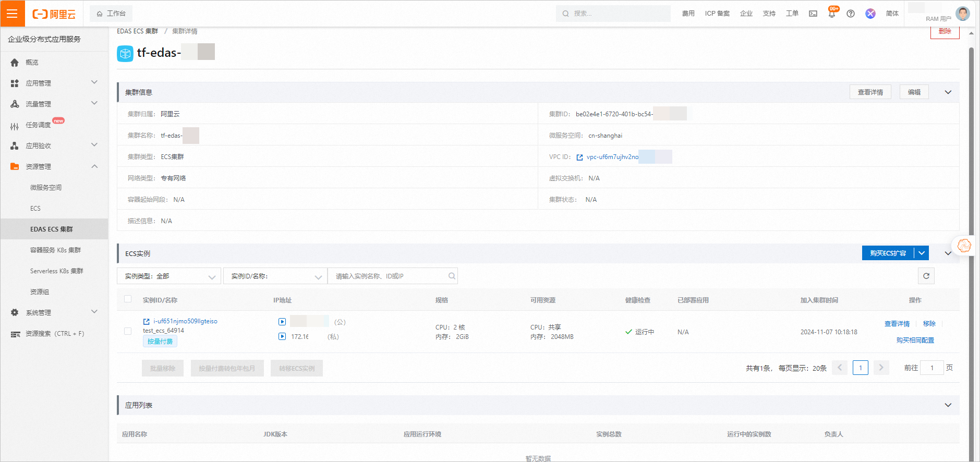
Task: Expand the 应用验收 sidebar menu
Action: (94, 145)
